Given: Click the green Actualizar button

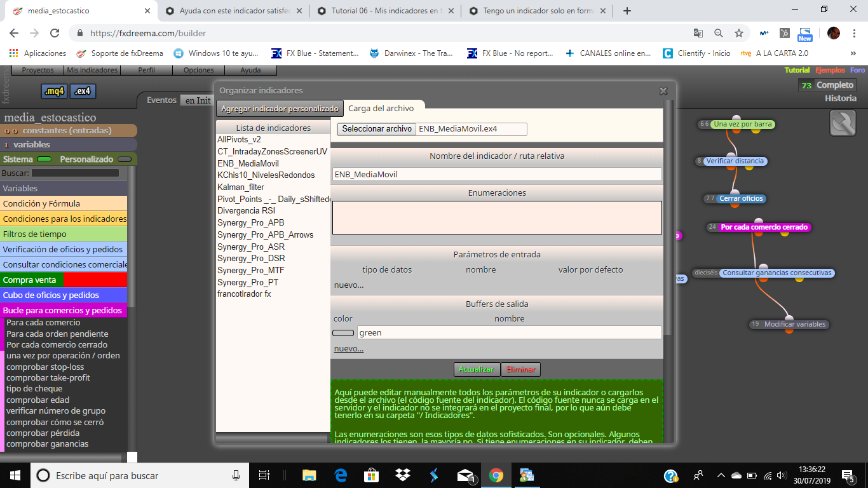Looking at the screenshot, I should coord(477,369).
